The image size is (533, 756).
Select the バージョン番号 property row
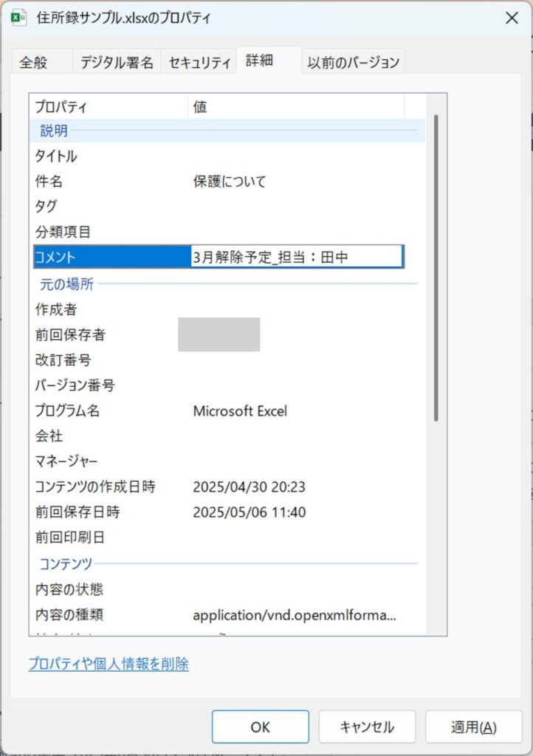coord(227,385)
